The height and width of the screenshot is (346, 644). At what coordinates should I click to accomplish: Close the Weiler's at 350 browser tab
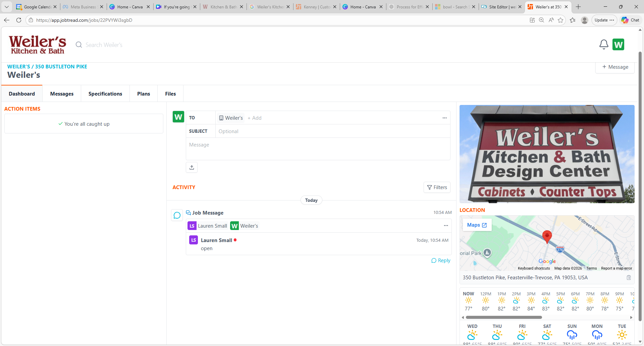pyautogui.click(x=566, y=7)
